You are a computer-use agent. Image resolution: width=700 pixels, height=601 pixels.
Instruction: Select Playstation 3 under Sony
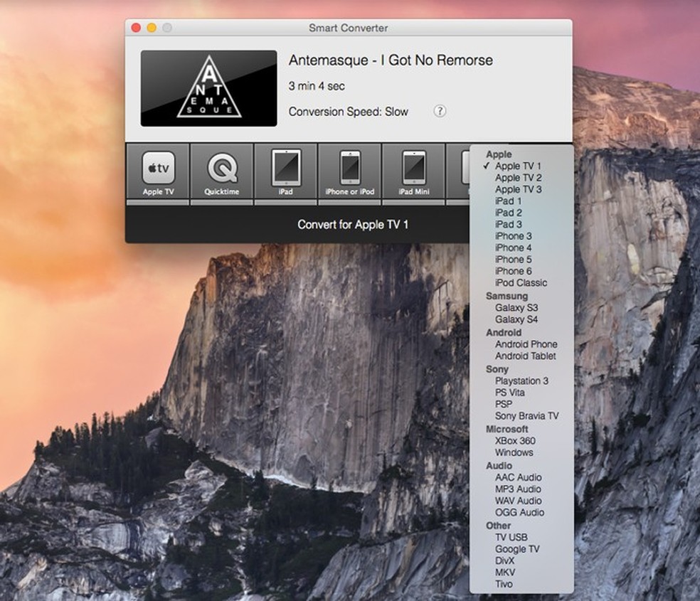[x=521, y=381]
